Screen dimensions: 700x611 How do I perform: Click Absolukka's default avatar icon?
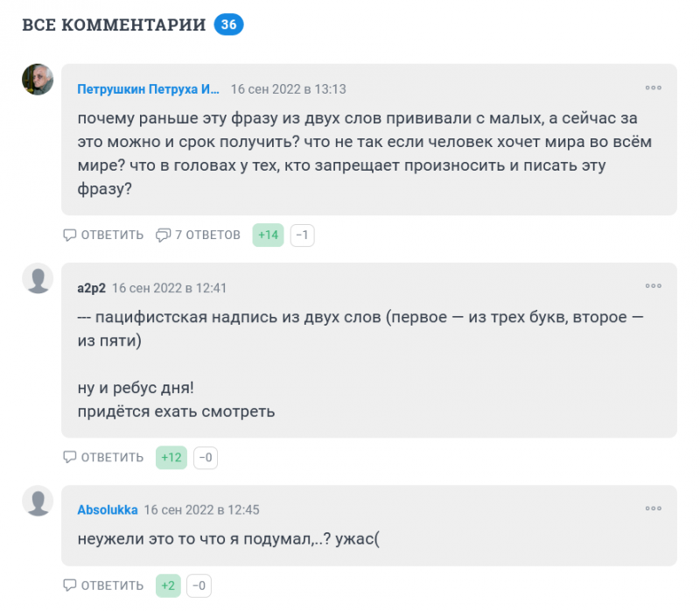(38, 501)
